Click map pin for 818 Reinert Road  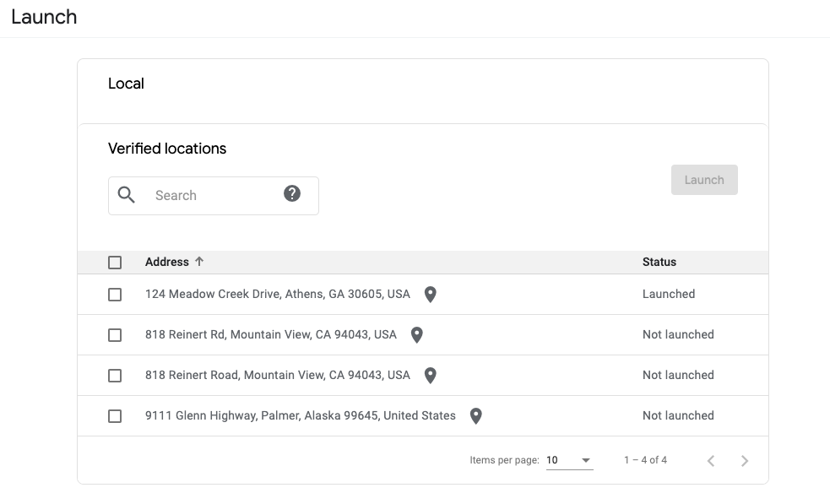pos(431,376)
